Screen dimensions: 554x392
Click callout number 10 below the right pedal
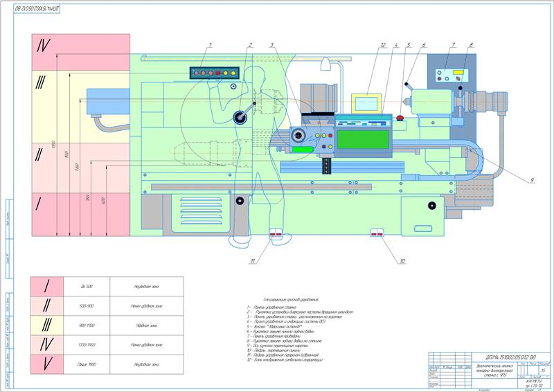[402, 261]
